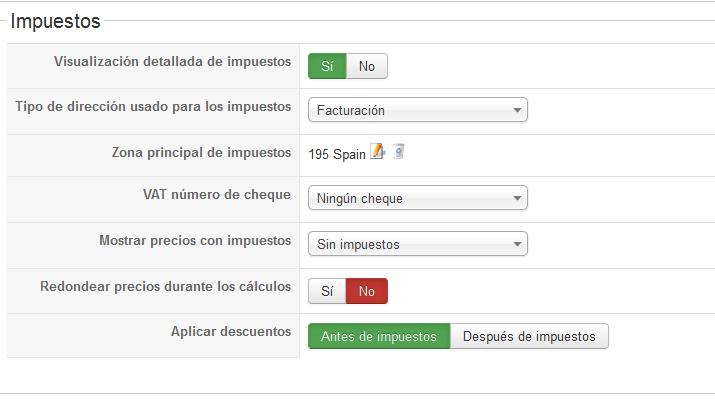Click the Tipo de dirección label
The height and width of the screenshot is (402, 715).
coord(153,106)
